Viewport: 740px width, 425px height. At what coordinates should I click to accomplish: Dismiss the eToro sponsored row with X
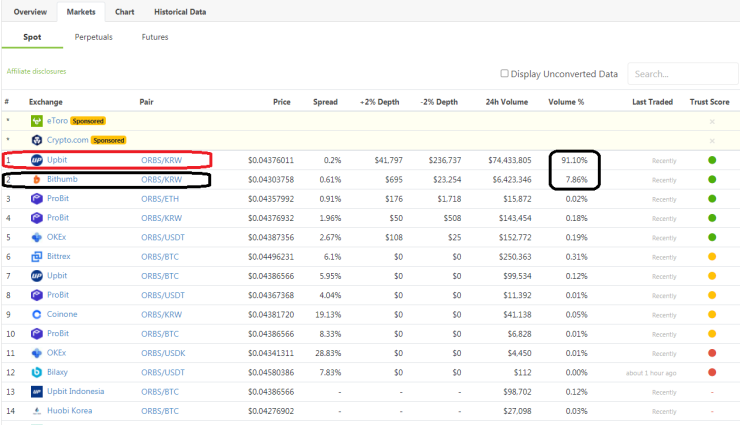pyautogui.click(x=712, y=122)
